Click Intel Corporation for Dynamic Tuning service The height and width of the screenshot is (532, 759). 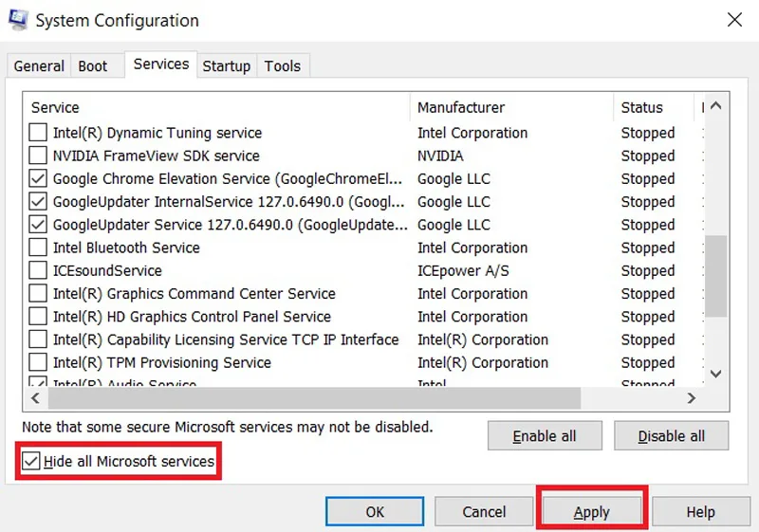pos(472,133)
